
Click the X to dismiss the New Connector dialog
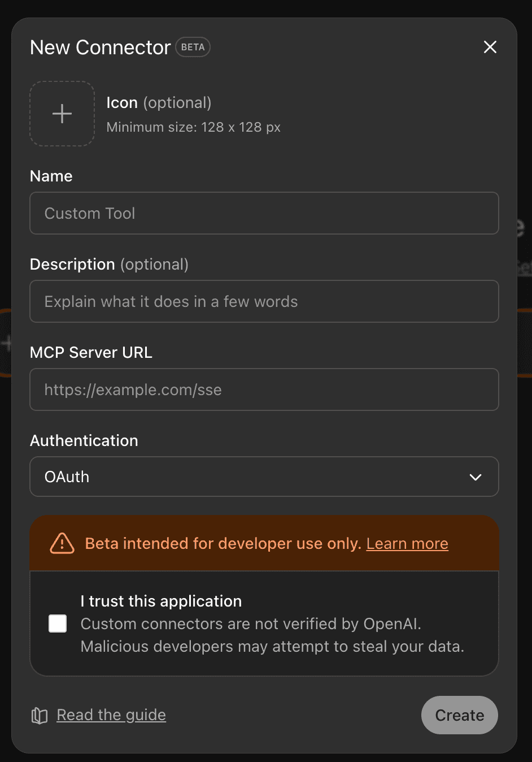pos(490,47)
